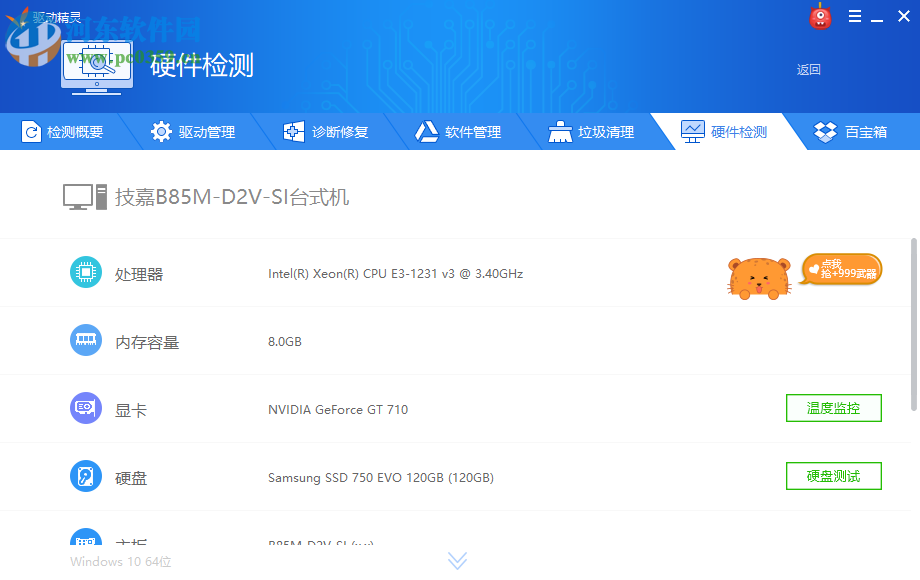Click the processor icon beside 处理器

coord(86,272)
